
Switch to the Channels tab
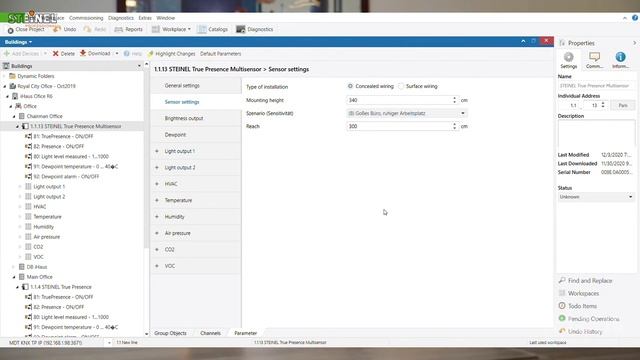click(x=210, y=333)
